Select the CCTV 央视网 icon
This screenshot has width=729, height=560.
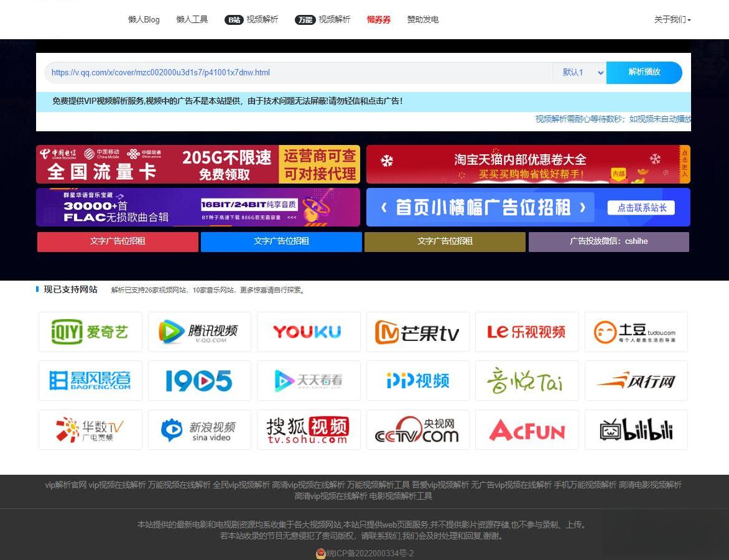417,429
